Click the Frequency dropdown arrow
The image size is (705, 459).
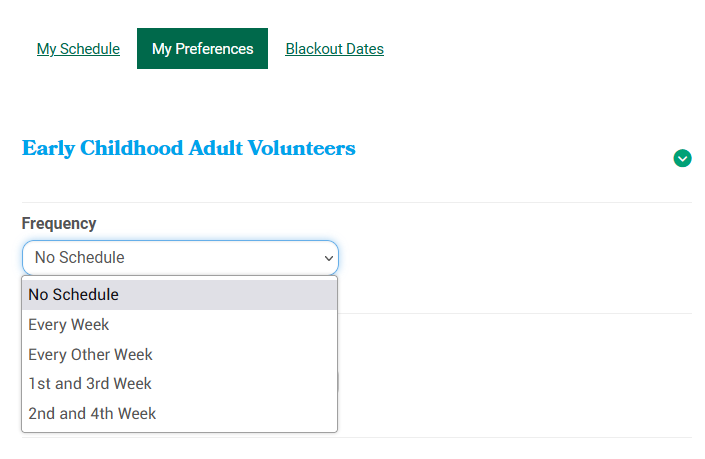(327, 258)
